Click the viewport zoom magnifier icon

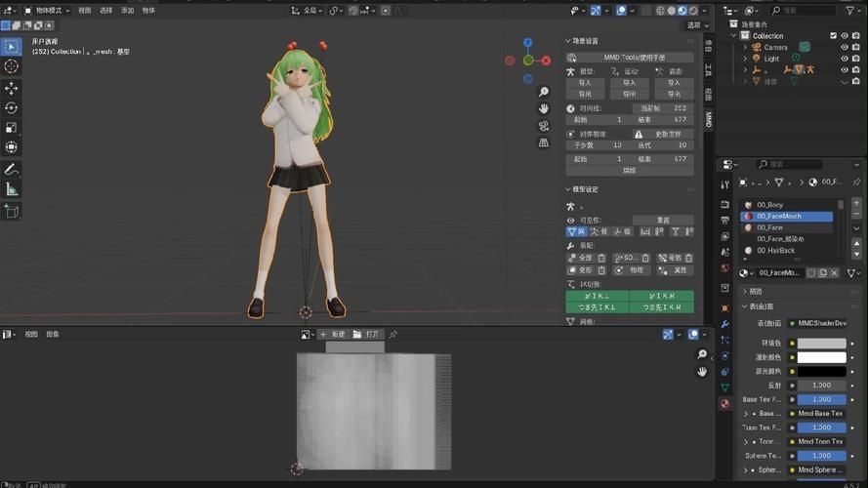pos(544,92)
